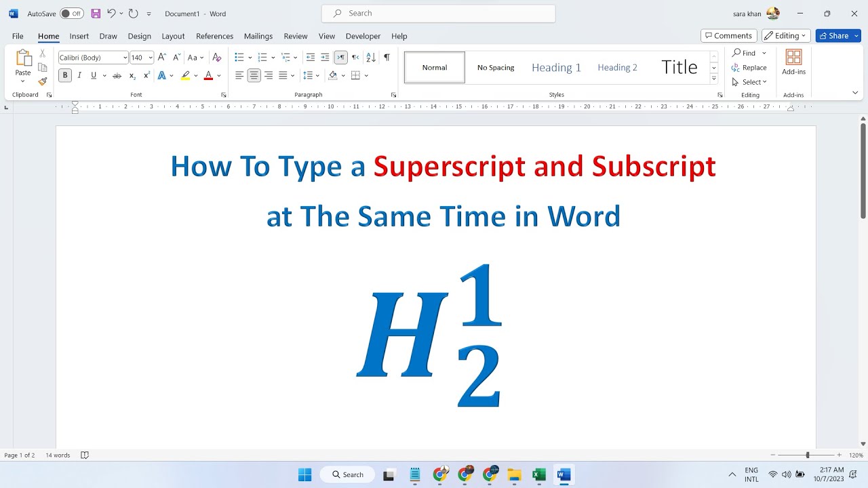
Task: Open Excel from the taskbar
Action: [x=539, y=474]
